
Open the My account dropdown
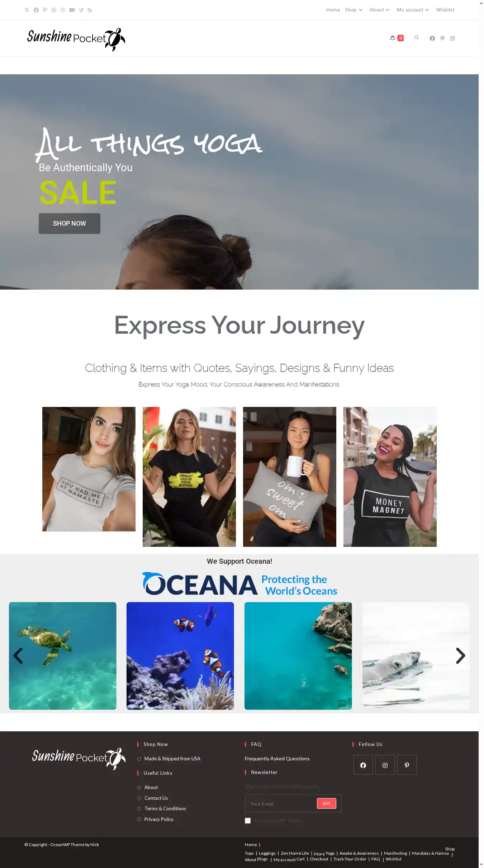click(413, 10)
